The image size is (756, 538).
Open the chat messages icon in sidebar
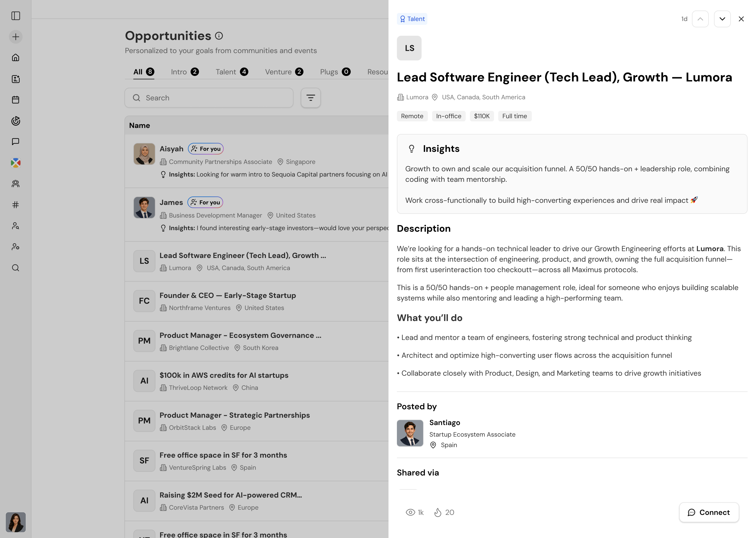click(x=15, y=142)
